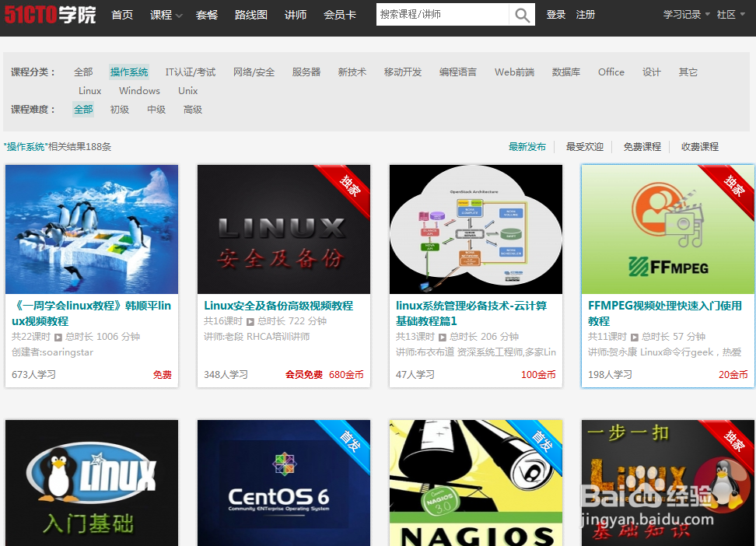Filter by 初级 difficulty
This screenshot has height=546, width=756.
pos(120,110)
